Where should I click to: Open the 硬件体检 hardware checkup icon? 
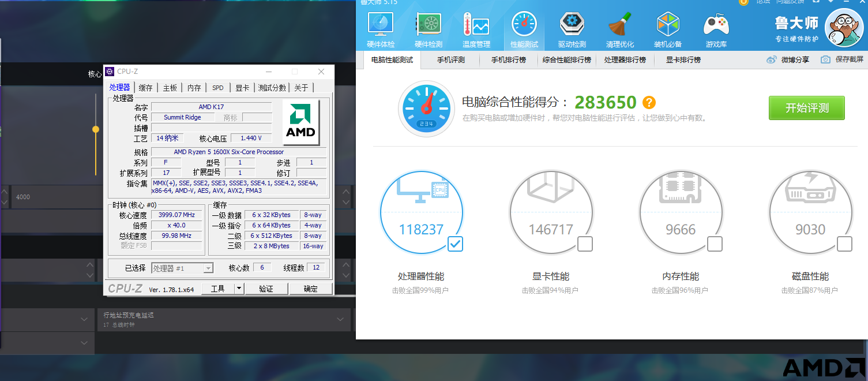(381, 25)
